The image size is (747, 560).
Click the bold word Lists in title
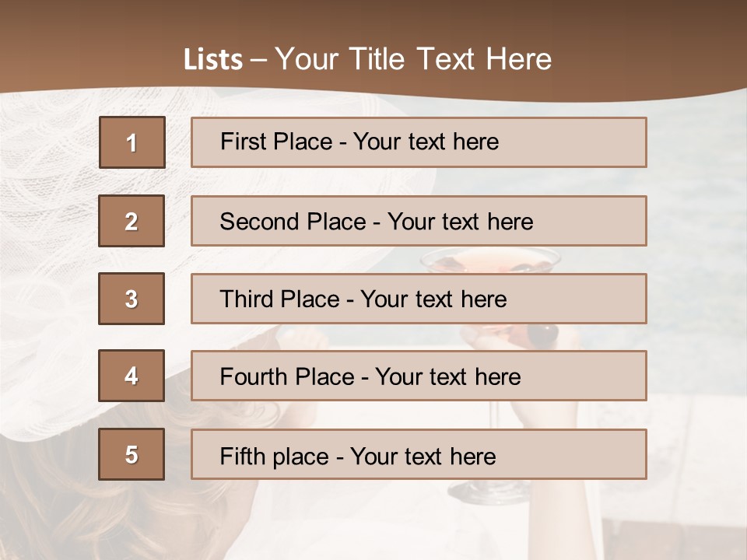pos(213,59)
